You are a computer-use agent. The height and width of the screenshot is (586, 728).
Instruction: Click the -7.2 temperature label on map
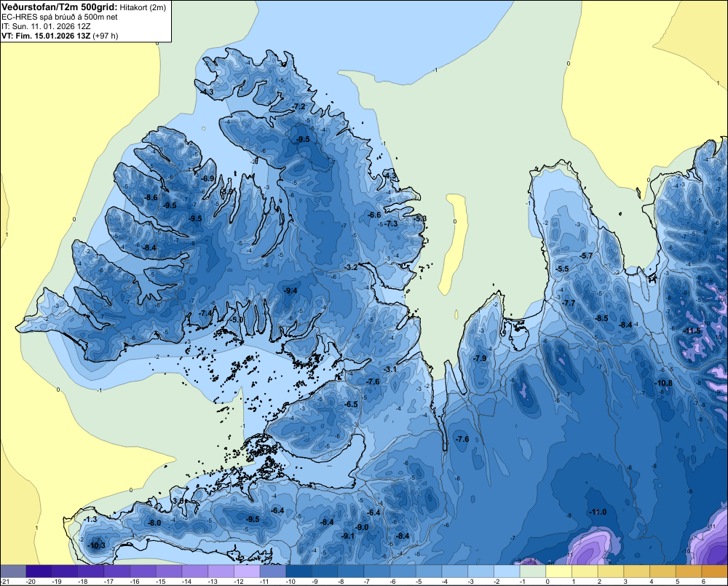[299, 106]
